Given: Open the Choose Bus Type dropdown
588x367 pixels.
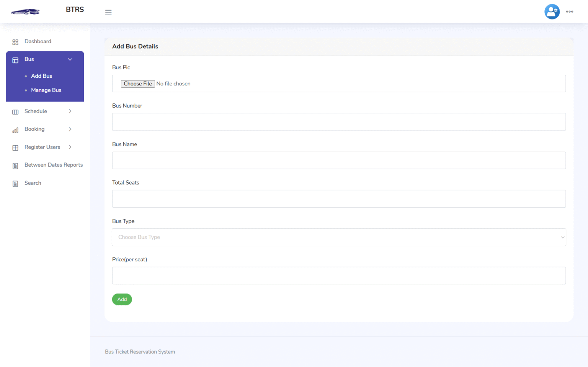Looking at the screenshot, I should (338, 237).
